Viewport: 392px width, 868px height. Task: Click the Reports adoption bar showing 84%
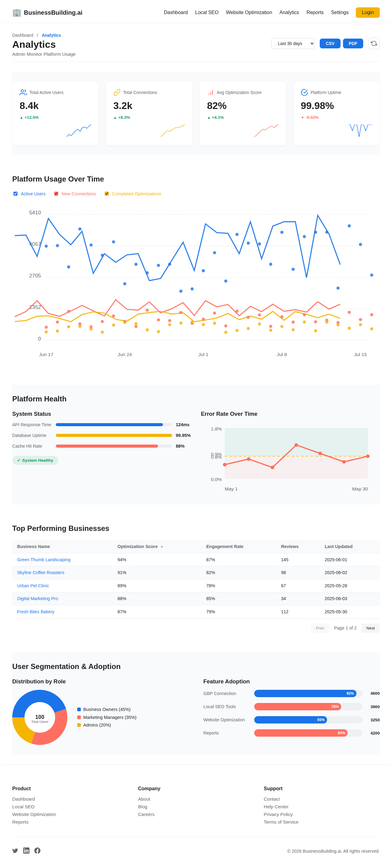[308, 733]
